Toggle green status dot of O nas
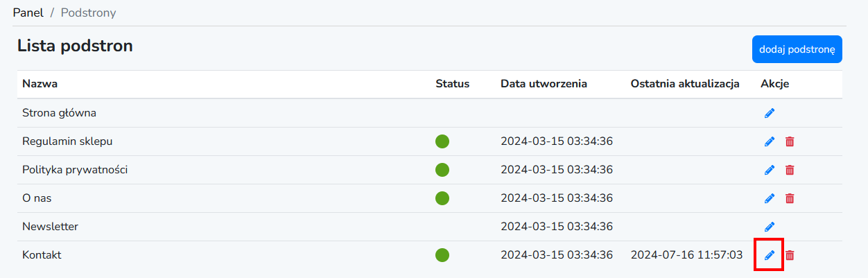 tap(442, 198)
